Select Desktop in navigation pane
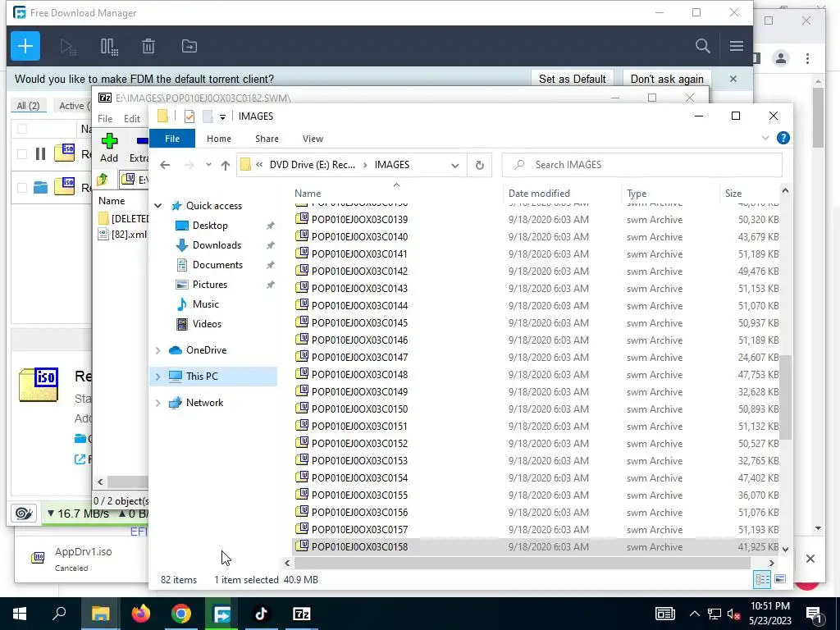Screen dimensions: 840x630 click(210, 226)
